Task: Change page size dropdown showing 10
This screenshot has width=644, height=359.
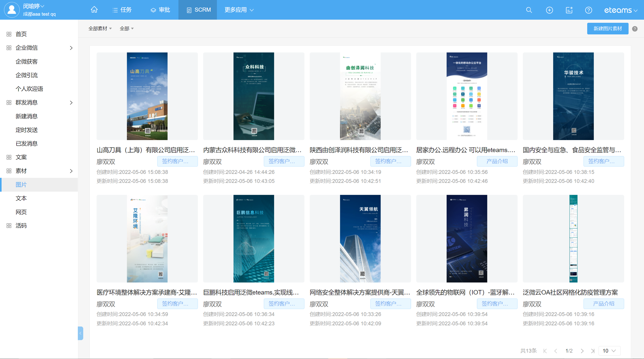Action: [x=609, y=351]
